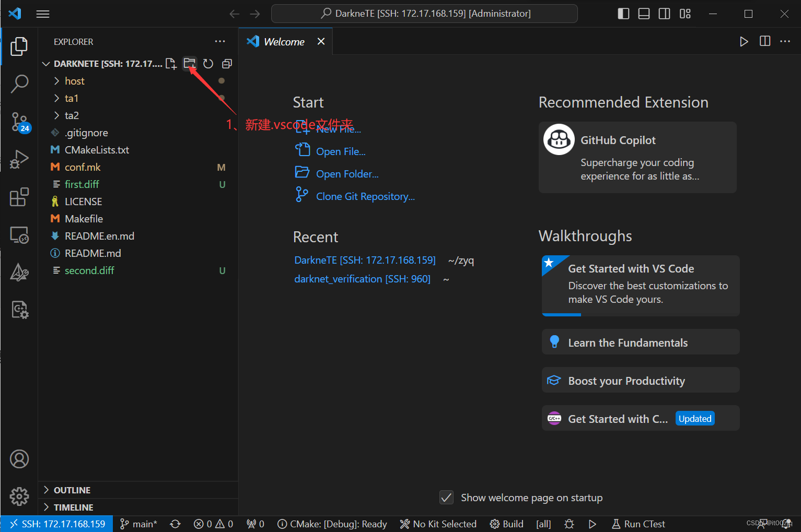801x532 pixels.
Task: Open Source Control view with 24 badge
Action: (x=20, y=122)
